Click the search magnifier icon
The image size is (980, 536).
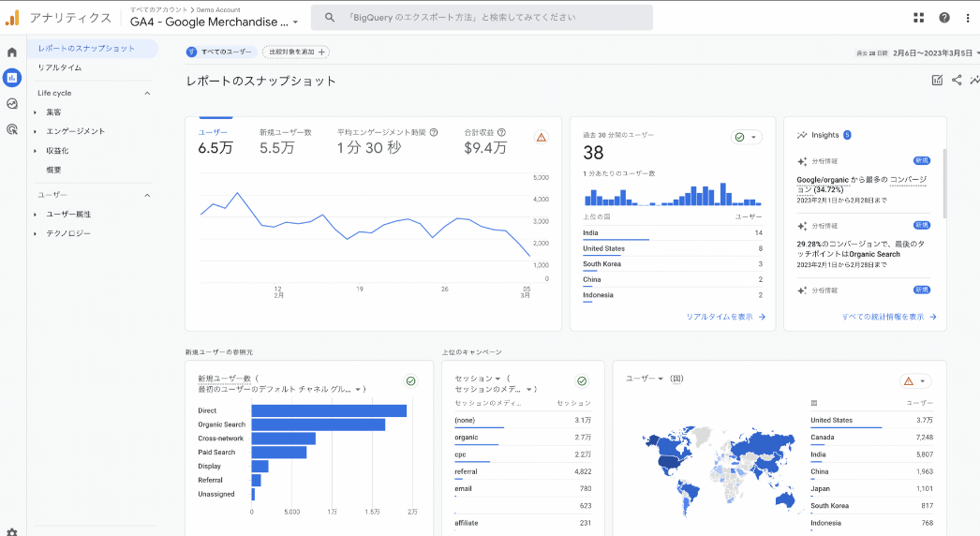(x=330, y=18)
